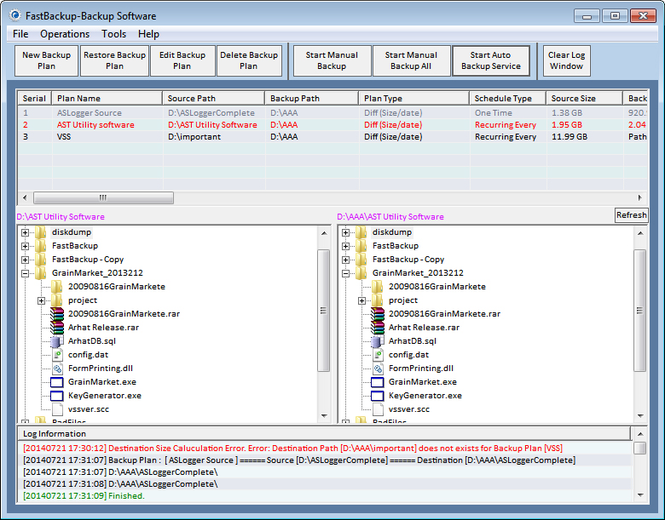Click down arrow of log scrollbar

tap(640, 495)
